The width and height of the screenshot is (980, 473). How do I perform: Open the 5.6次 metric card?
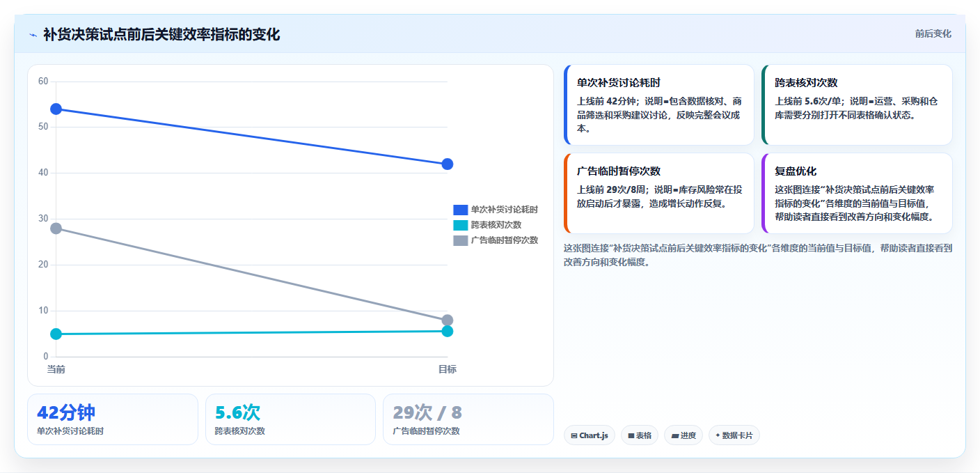(290, 419)
